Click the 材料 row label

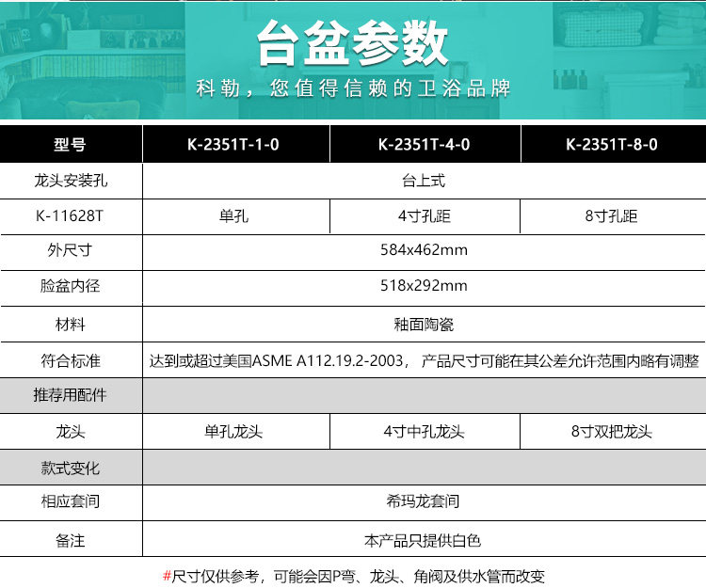(70, 325)
